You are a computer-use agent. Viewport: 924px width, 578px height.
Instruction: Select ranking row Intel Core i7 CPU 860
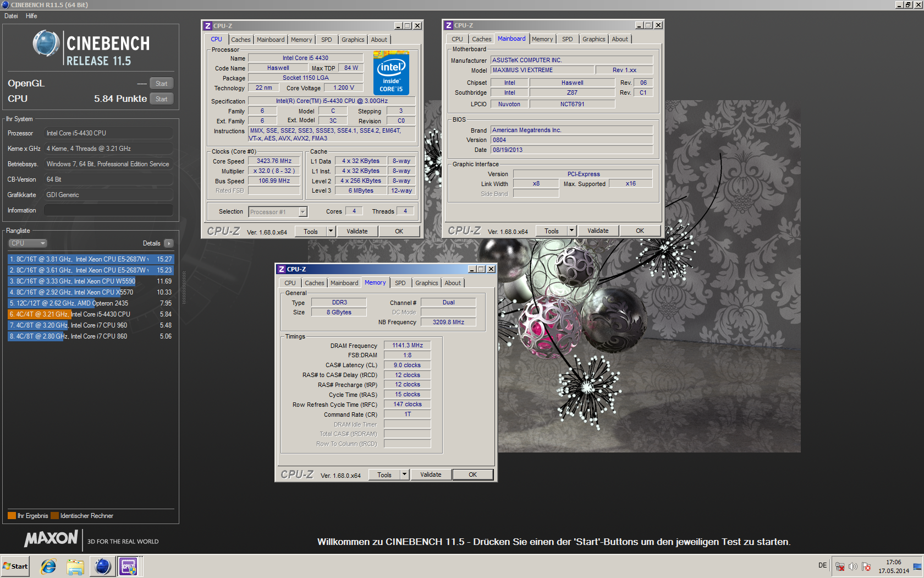91,336
